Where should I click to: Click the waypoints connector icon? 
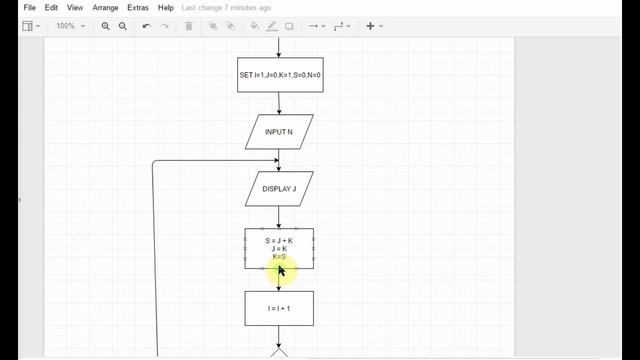(x=338, y=26)
